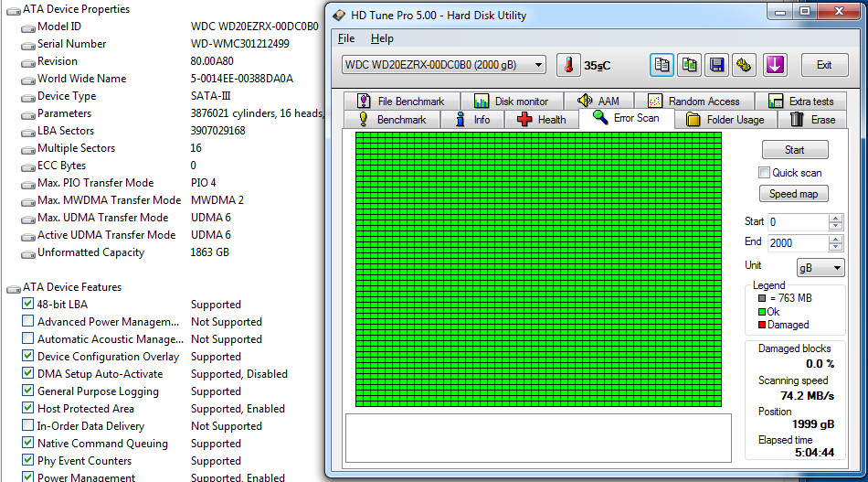The width and height of the screenshot is (868, 482).
Task: Click the ATA Device Features drive icon
Action: 14,289
